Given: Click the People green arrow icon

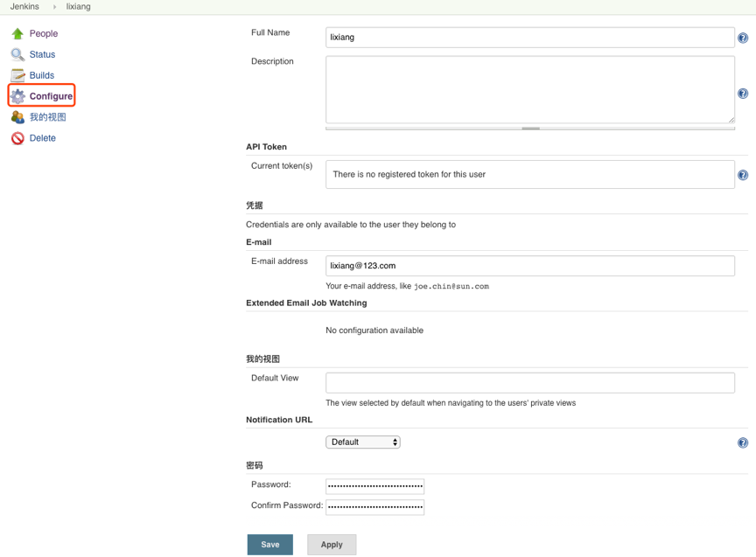Looking at the screenshot, I should click(x=17, y=33).
